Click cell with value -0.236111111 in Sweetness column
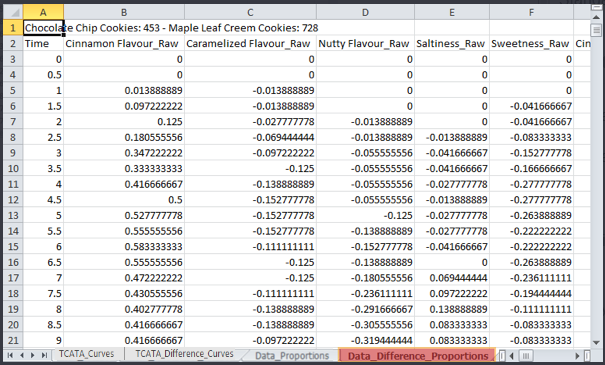This screenshot has width=605, height=365. 531,278
